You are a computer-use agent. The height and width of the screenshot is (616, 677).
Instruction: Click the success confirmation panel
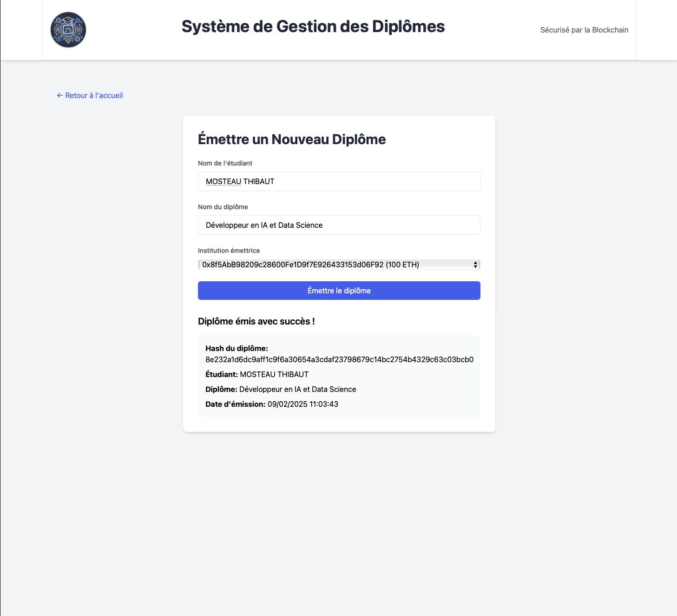click(x=339, y=377)
